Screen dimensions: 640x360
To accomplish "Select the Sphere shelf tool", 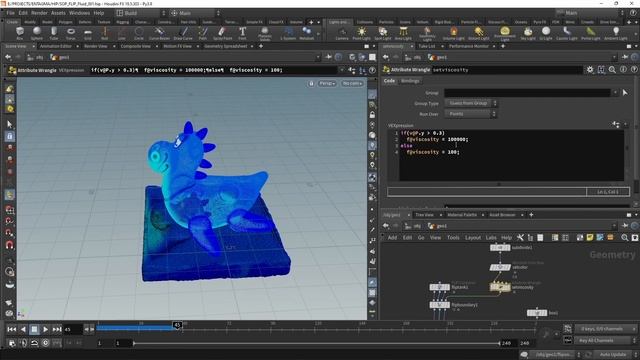I will pyautogui.click(x=37, y=33).
